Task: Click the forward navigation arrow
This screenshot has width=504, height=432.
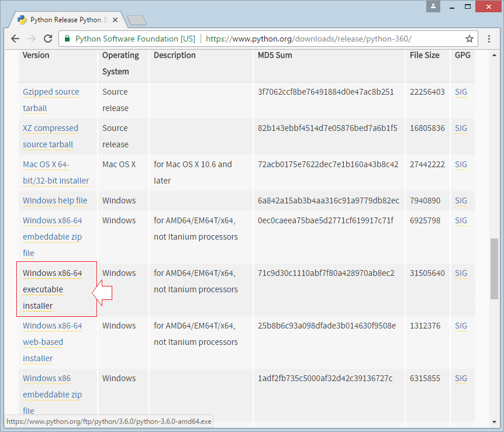Action: tap(32, 39)
